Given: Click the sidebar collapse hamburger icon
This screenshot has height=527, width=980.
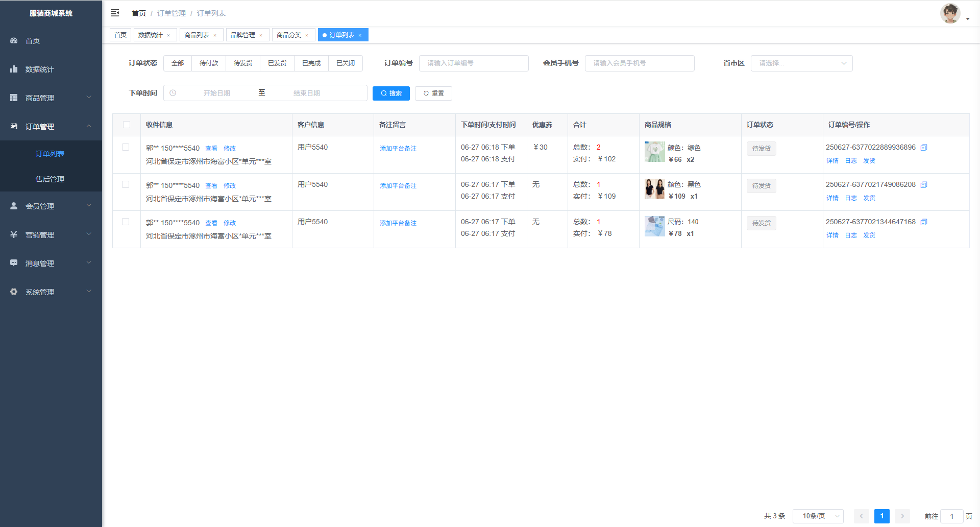Looking at the screenshot, I should pyautogui.click(x=115, y=13).
